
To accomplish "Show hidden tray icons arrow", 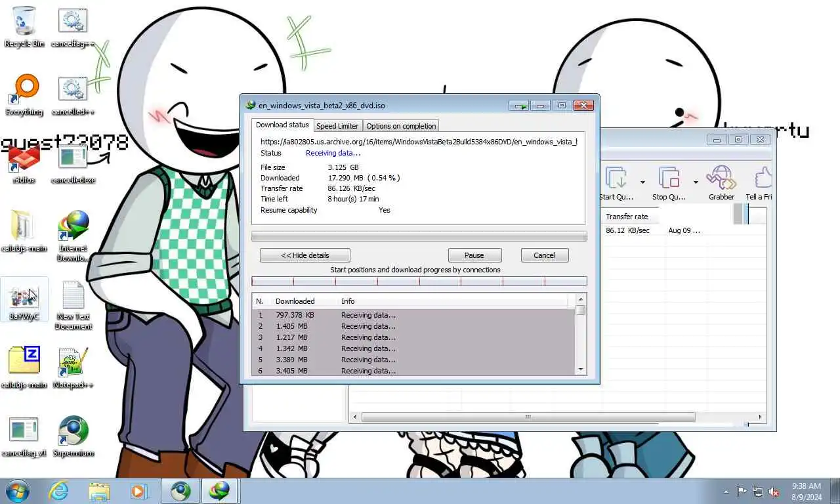I will 726,492.
